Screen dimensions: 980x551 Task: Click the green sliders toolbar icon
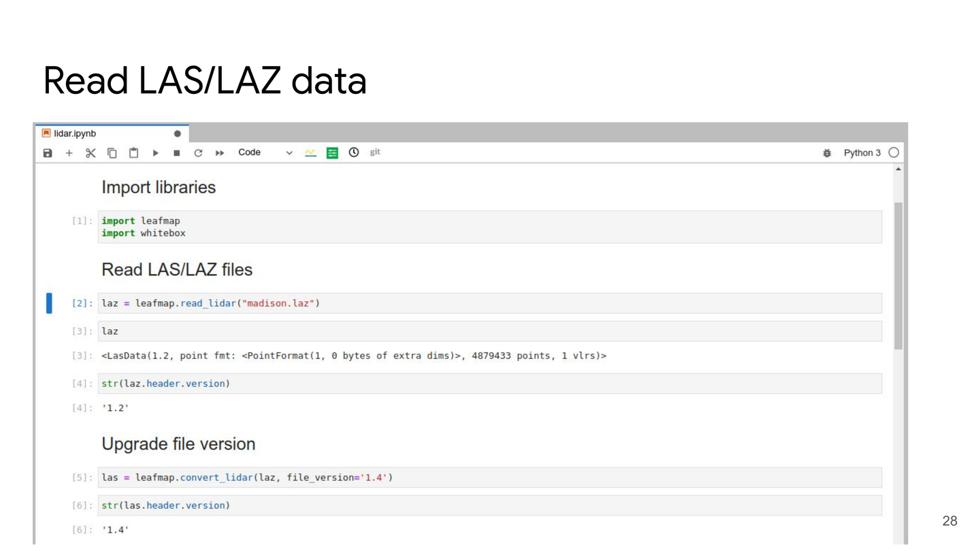332,153
